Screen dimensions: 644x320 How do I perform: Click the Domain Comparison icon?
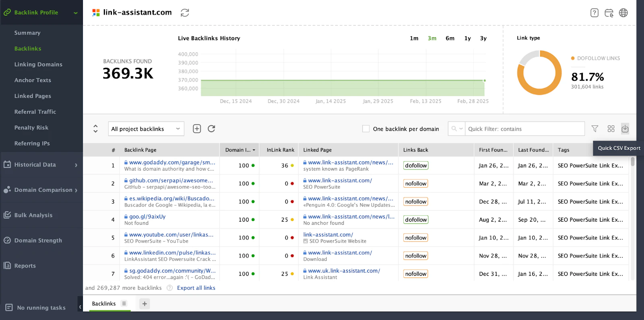(7, 190)
